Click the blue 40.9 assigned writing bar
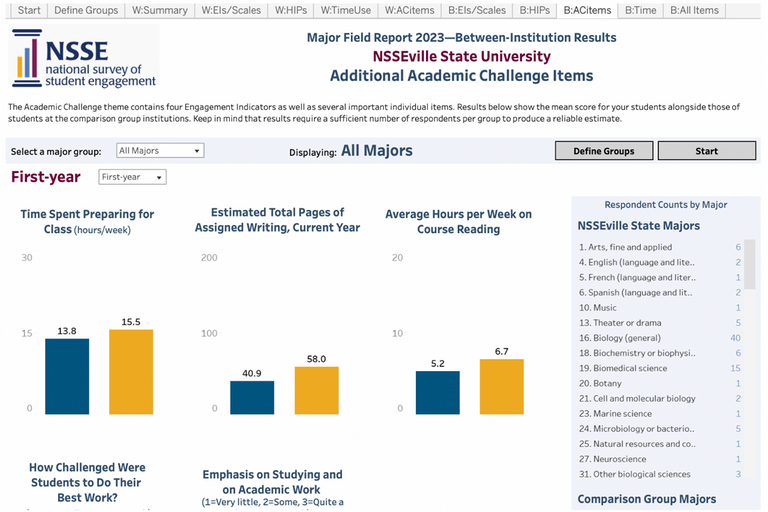Image resolution: width=768 pixels, height=512 pixels. [252, 397]
